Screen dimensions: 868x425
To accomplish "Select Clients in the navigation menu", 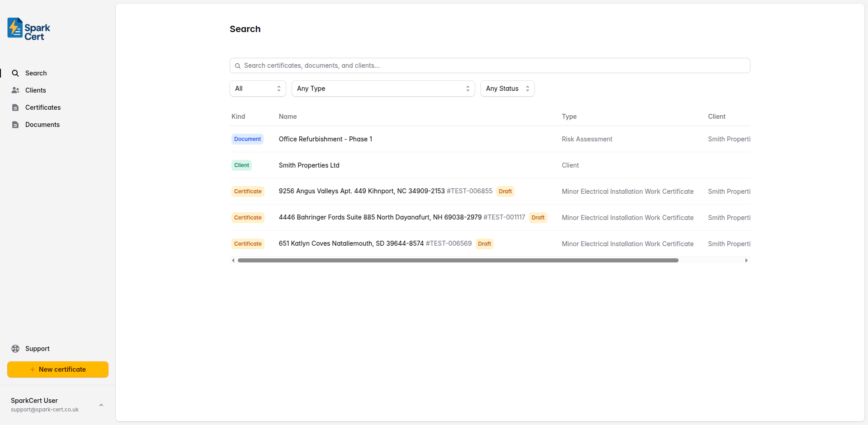I will (35, 90).
